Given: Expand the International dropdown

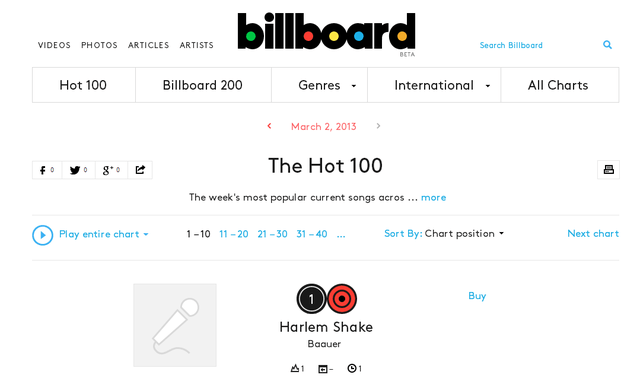Looking at the screenshot, I should pos(434,85).
